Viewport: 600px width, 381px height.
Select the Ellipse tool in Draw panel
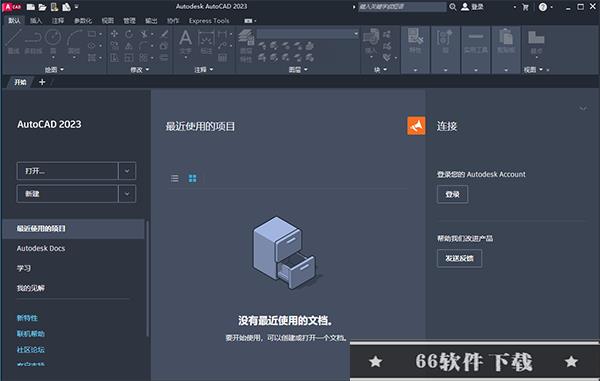tap(92, 46)
